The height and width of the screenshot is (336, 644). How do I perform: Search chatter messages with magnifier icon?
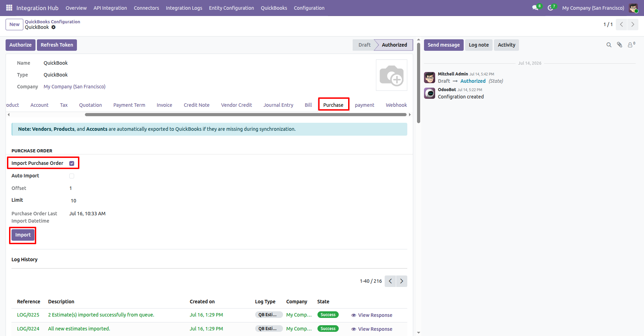[x=609, y=45]
